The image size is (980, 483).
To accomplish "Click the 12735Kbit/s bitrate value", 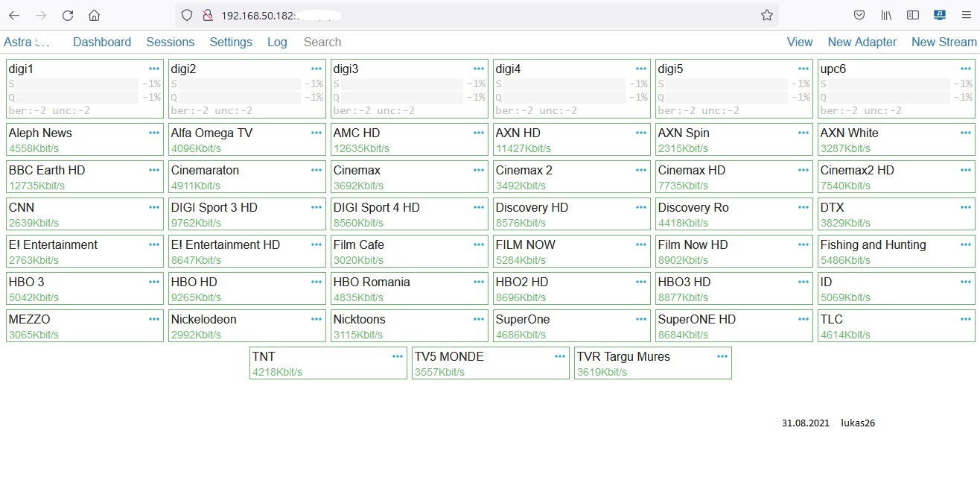I will point(36,186).
